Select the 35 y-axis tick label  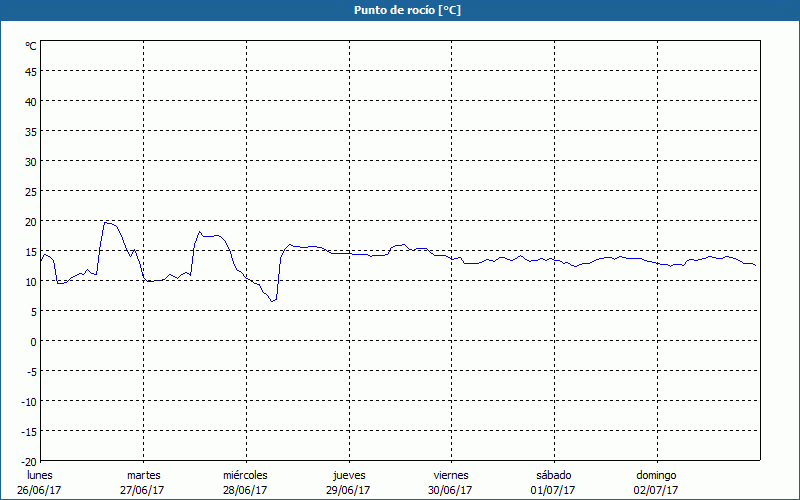[x=31, y=132]
